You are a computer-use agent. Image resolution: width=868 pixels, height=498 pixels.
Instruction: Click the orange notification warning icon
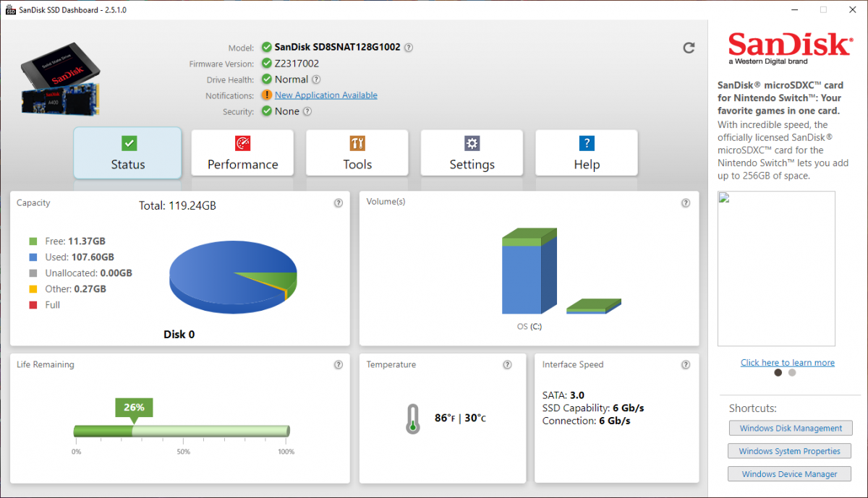click(268, 95)
